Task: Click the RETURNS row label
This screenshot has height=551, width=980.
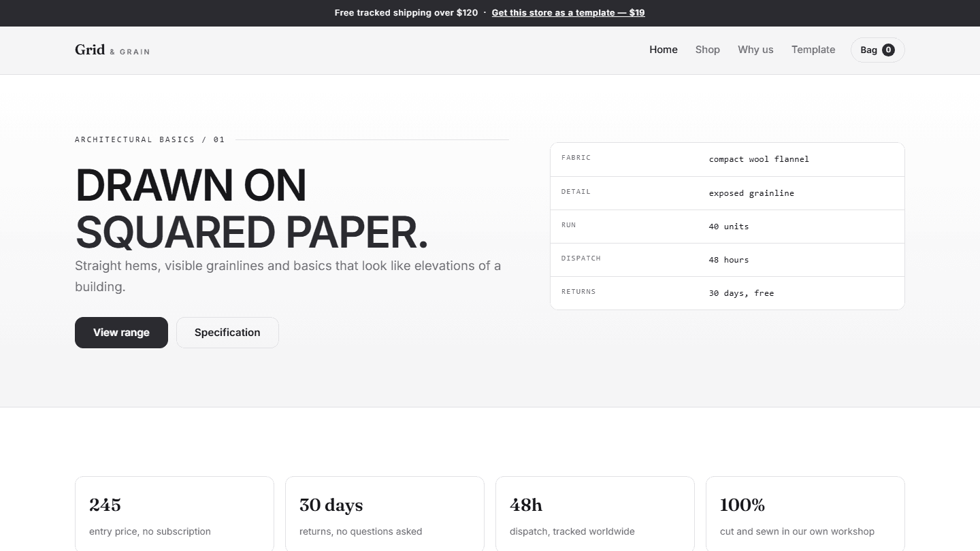Action: click(x=578, y=292)
